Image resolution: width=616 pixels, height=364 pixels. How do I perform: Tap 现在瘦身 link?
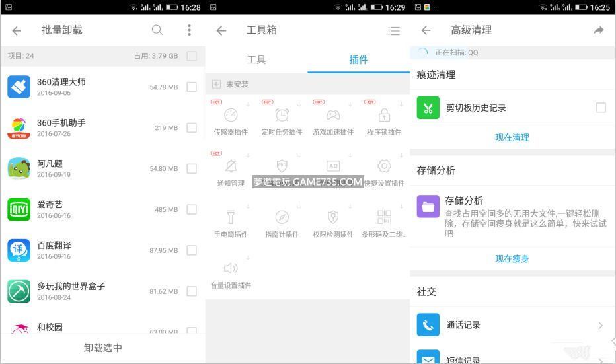click(512, 258)
